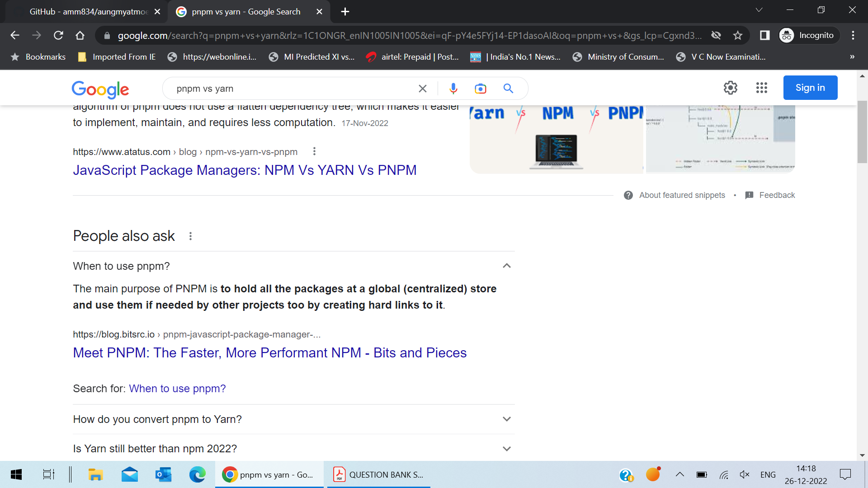Bookmark this page with star icon
Image resolution: width=868 pixels, height=488 pixels.
[738, 35]
